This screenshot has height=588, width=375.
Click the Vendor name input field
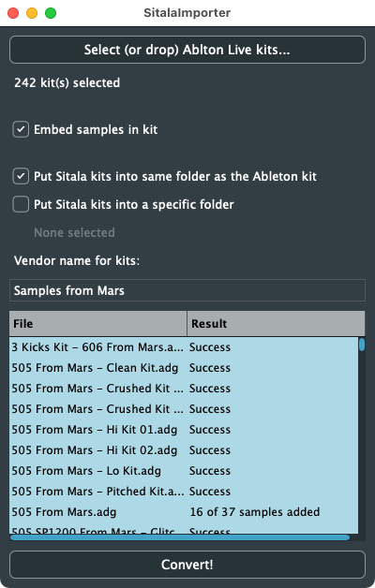coord(187,290)
